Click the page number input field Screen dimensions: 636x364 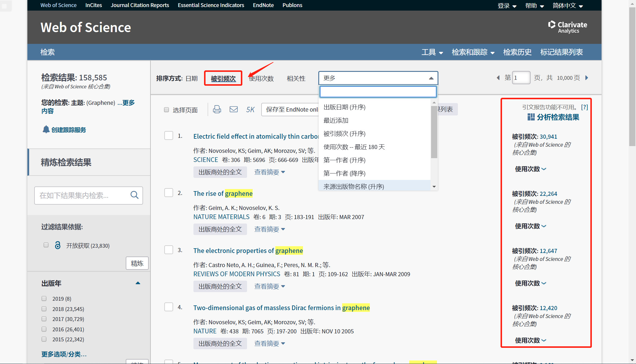pyautogui.click(x=521, y=78)
